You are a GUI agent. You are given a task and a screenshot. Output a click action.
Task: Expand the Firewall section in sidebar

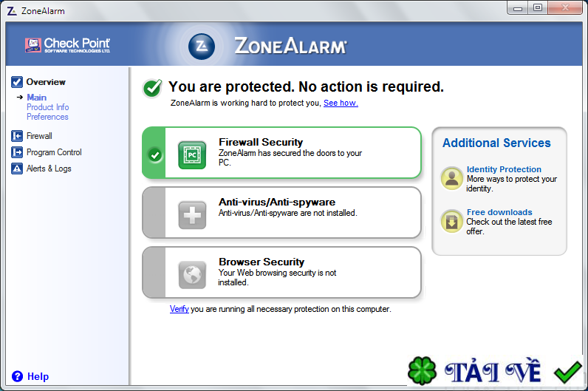tap(39, 136)
